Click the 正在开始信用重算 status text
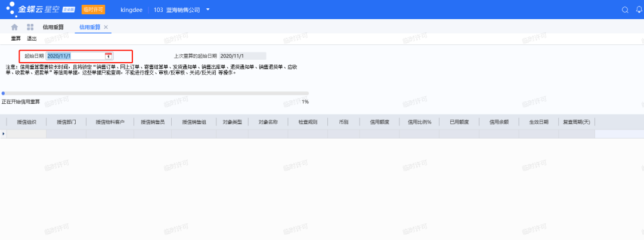This screenshot has height=240, width=644. coord(21,101)
